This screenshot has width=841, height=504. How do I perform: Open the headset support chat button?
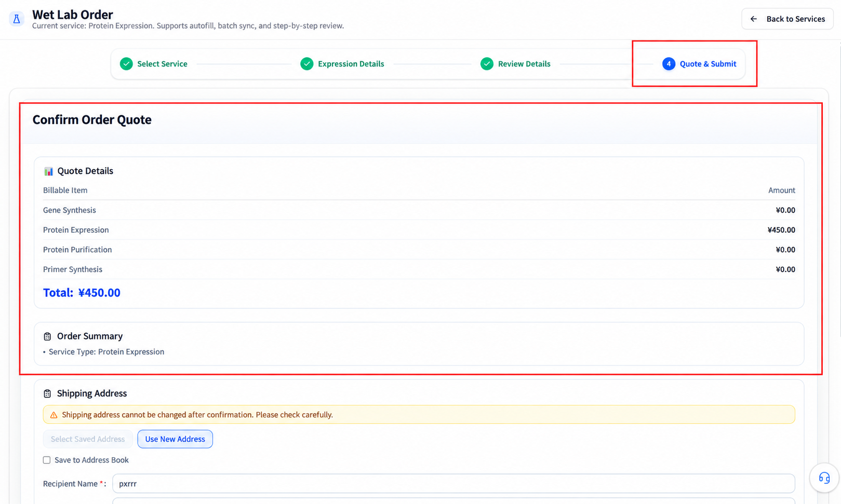click(x=824, y=478)
